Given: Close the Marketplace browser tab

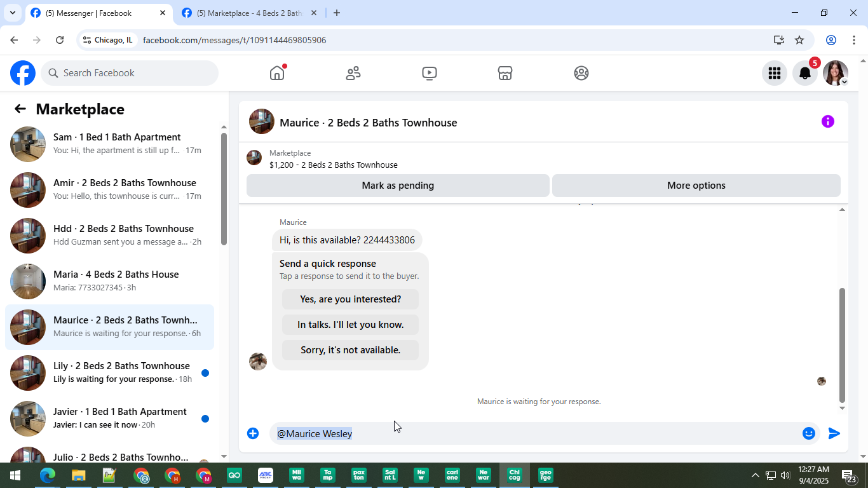Looking at the screenshot, I should [313, 13].
